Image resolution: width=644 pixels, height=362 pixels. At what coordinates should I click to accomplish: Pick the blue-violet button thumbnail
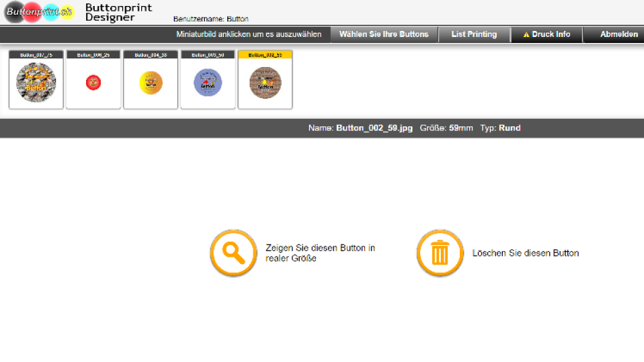(208, 83)
